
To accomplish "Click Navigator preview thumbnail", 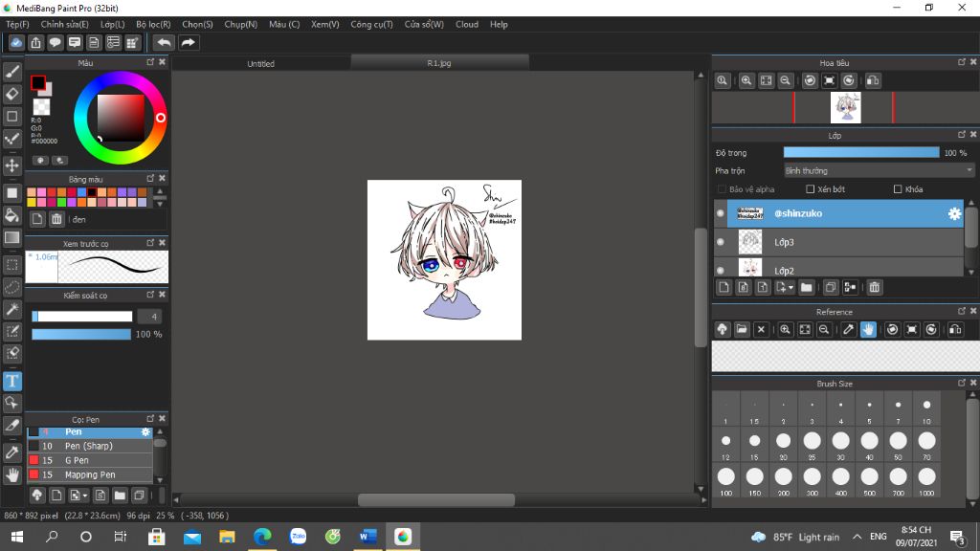I will pyautogui.click(x=846, y=107).
